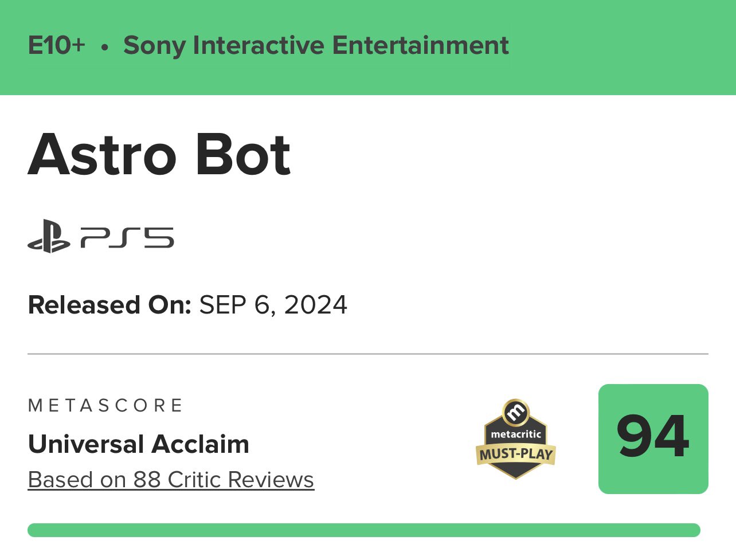Select the green 94 Metascore box
The width and height of the screenshot is (736, 560).
coord(653,438)
